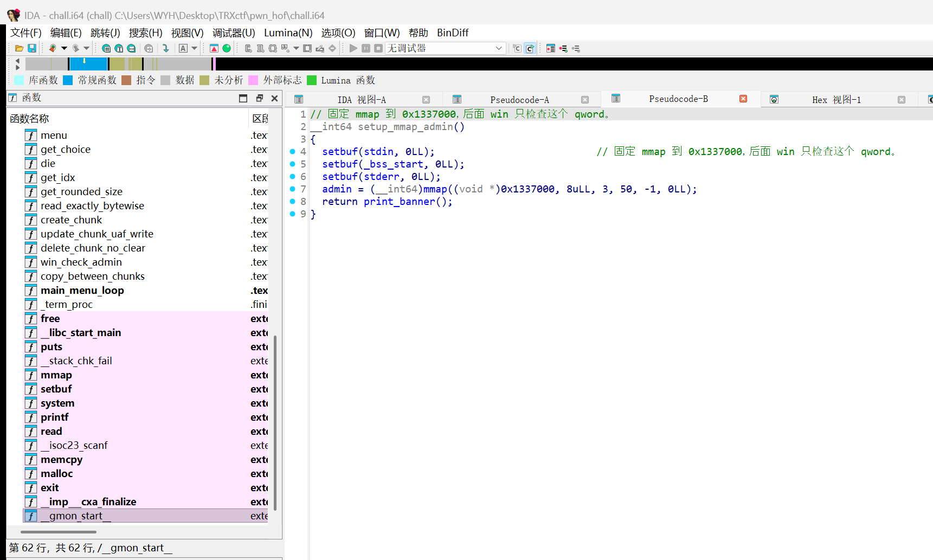Click the blue segment in navigation band
933x560 pixels.
(x=88, y=64)
